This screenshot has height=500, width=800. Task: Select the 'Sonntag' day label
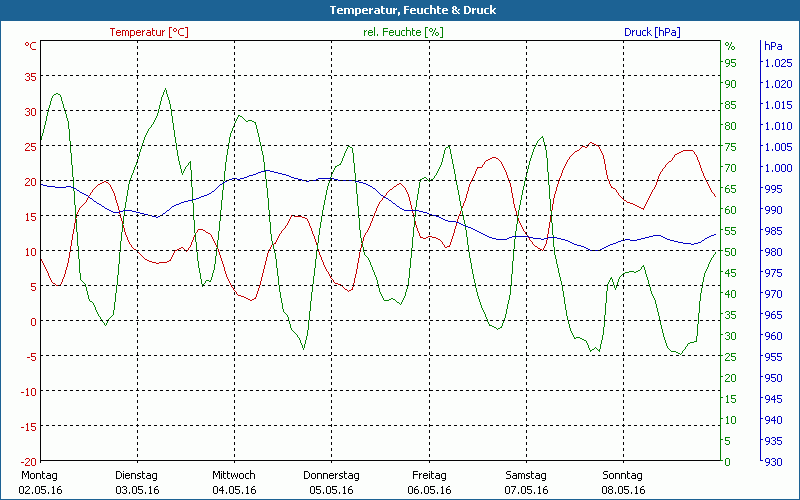pyautogui.click(x=622, y=476)
